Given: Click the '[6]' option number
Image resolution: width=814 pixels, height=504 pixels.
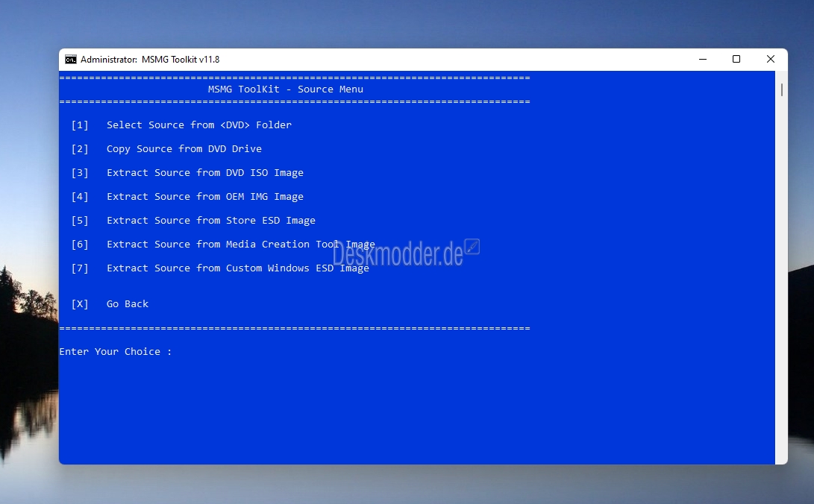Looking at the screenshot, I should point(79,245).
